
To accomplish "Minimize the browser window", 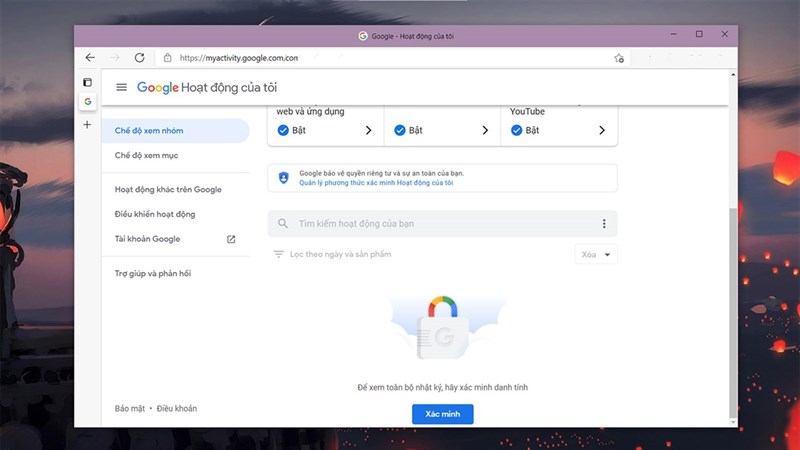I will click(x=673, y=34).
